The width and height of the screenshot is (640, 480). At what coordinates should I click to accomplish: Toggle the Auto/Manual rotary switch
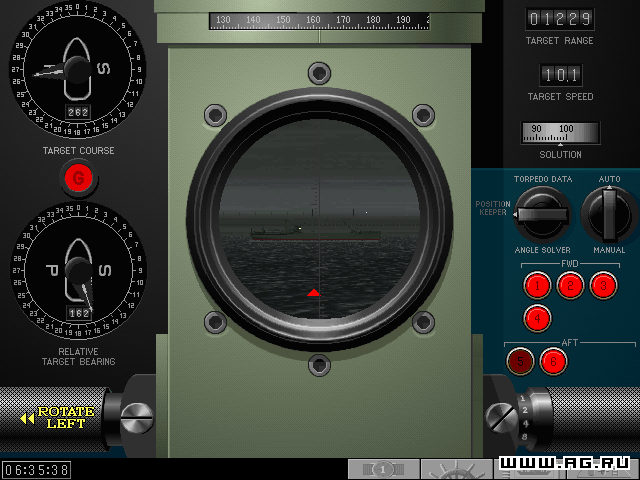click(x=609, y=213)
